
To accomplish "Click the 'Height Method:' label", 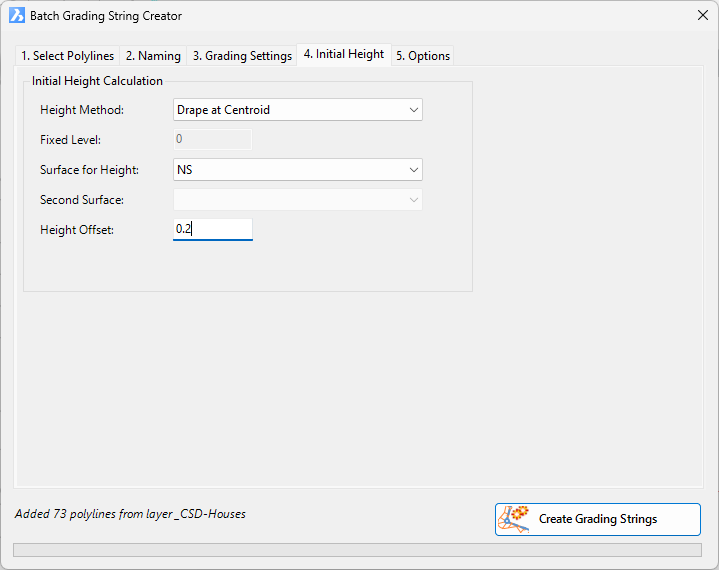I will pyautogui.click(x=82, y=110).
